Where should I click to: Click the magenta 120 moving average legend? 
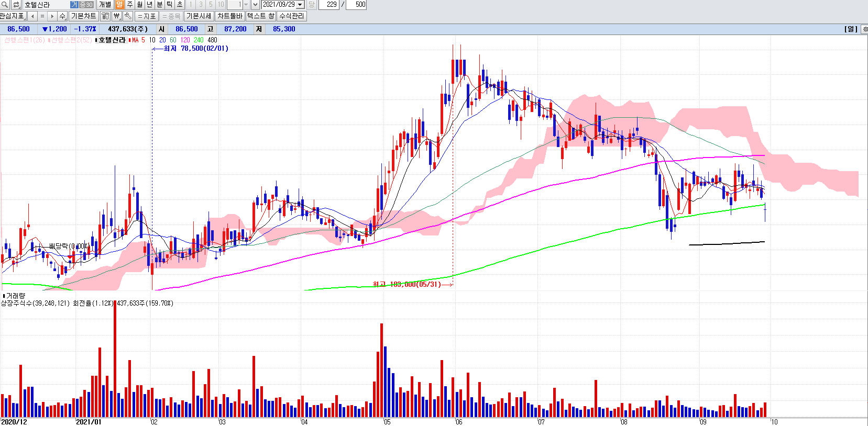[x=185, y=40]
